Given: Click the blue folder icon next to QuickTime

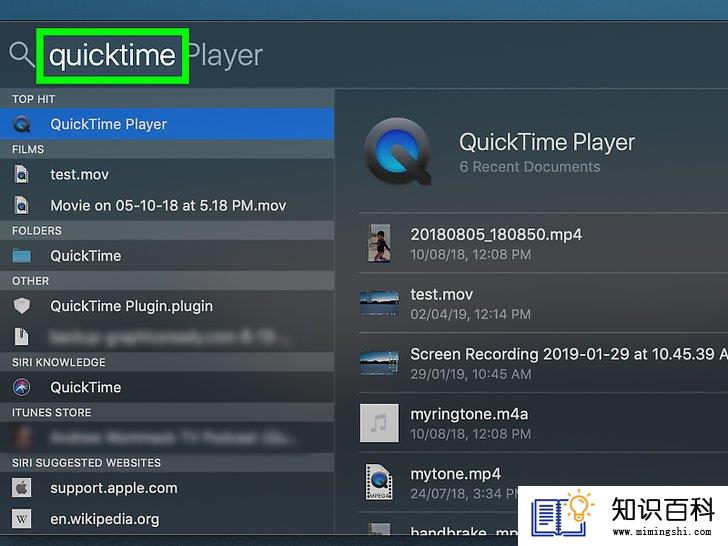Looking at the screenshot, I should [x=22, y=256].
